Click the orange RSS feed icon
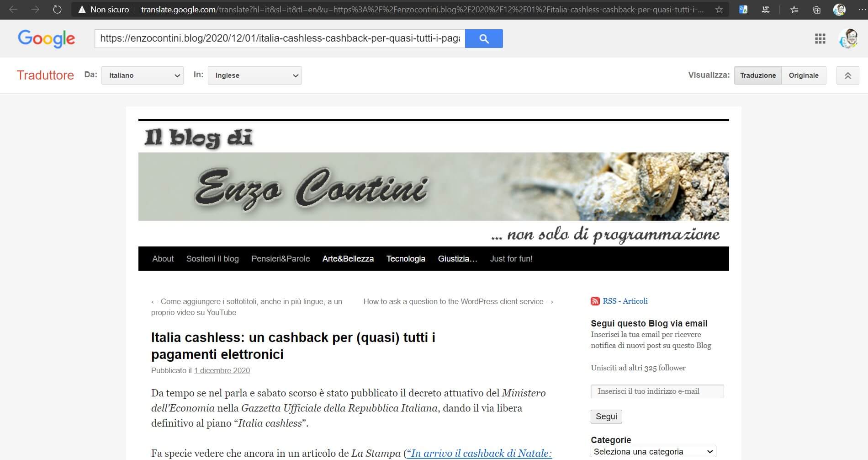Viewport: 868px width, 460px height. pyautogui.click(x=595, y=301)
